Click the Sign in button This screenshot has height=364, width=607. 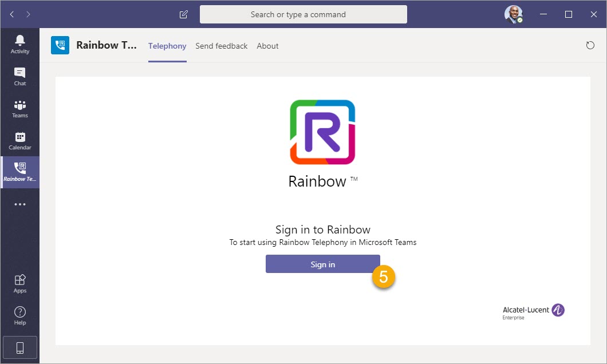(x=323, y=264)
